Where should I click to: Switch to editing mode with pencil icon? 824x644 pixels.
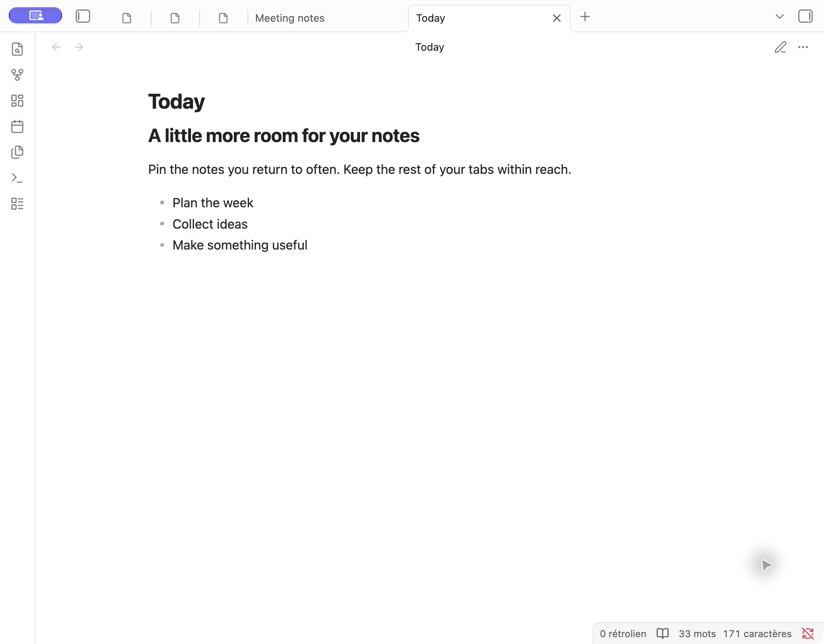pos(781,47)
